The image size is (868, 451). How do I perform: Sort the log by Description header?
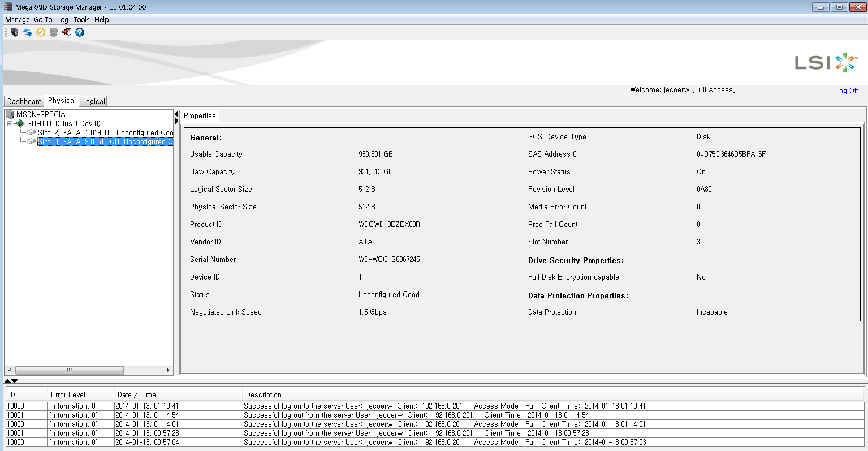[553, 394]
